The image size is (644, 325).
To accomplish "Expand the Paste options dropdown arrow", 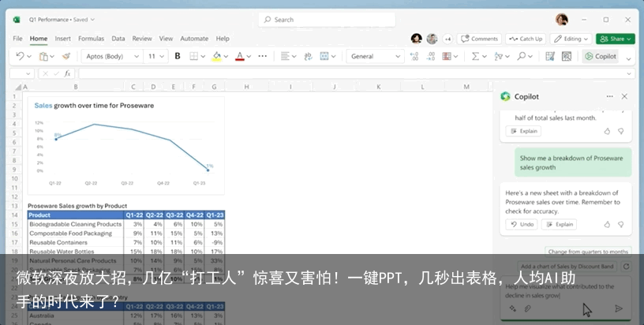I will [x=52, y=57].
